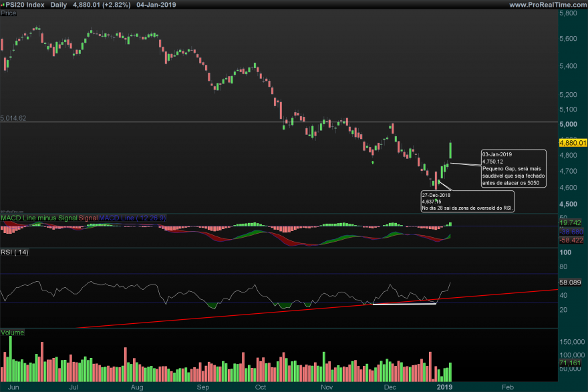Open the www.ProRealTime.com link
The height and width of the screenshot is (392, 588).
(x=548, y=5)
